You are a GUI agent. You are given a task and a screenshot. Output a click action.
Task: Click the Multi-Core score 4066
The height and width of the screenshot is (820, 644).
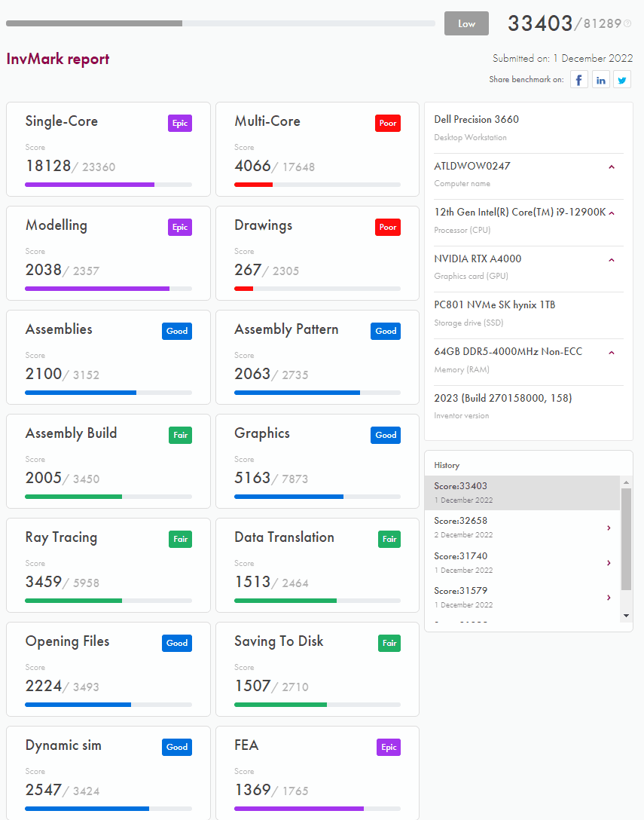(252, 166)
